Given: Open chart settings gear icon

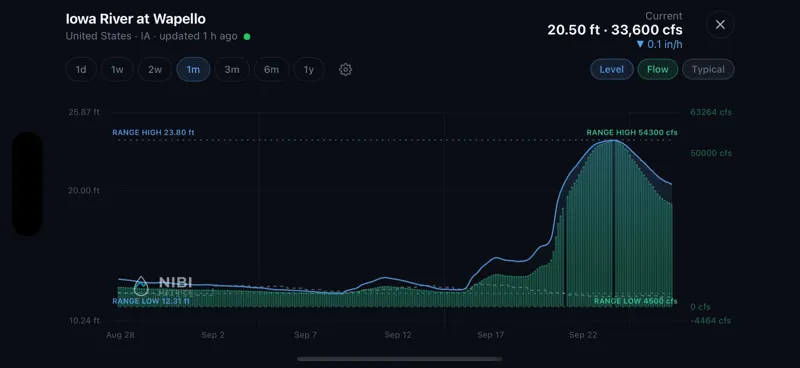Looking at the screenshot, I should coord(345,69).
